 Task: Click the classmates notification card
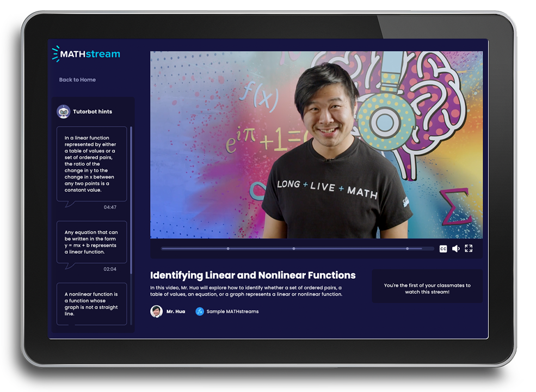pyautogui.click(x=427, y=285)
